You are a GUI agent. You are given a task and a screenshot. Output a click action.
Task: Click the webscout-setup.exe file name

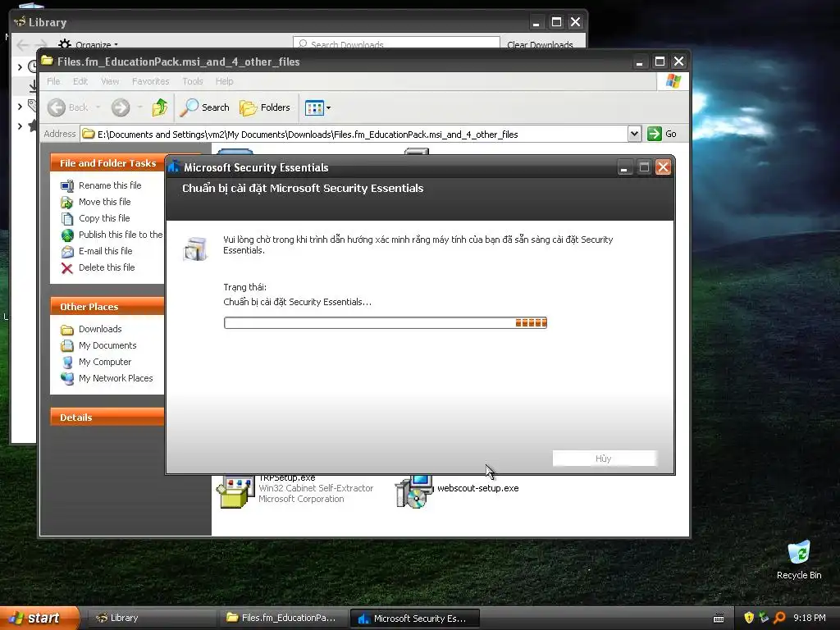pos(478,488)
